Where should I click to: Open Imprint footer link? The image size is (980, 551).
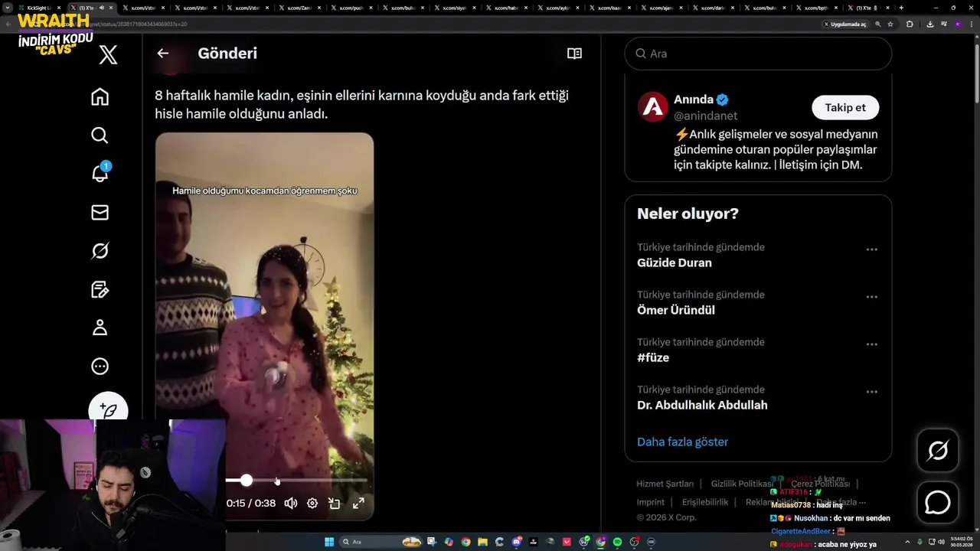(x=651, y=502)
